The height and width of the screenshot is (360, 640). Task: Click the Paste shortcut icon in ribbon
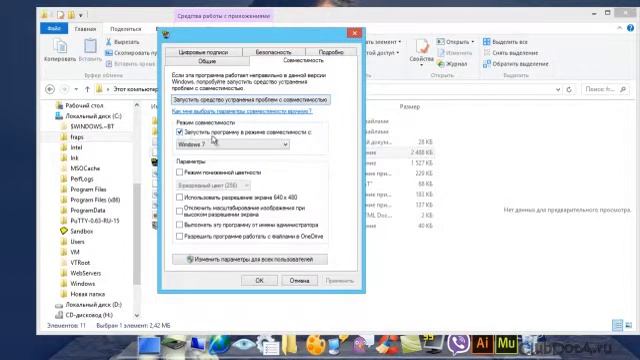click(109, 64)
